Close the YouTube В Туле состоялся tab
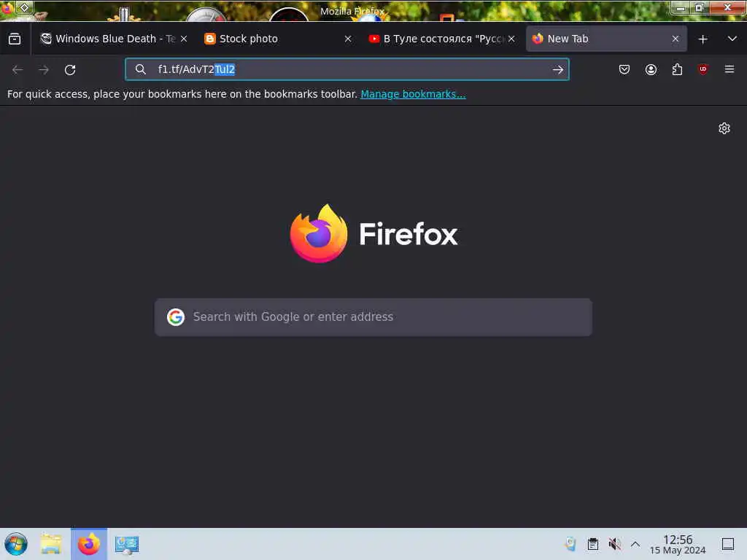Screen dimensions: 747x560 tap(511, 39)
